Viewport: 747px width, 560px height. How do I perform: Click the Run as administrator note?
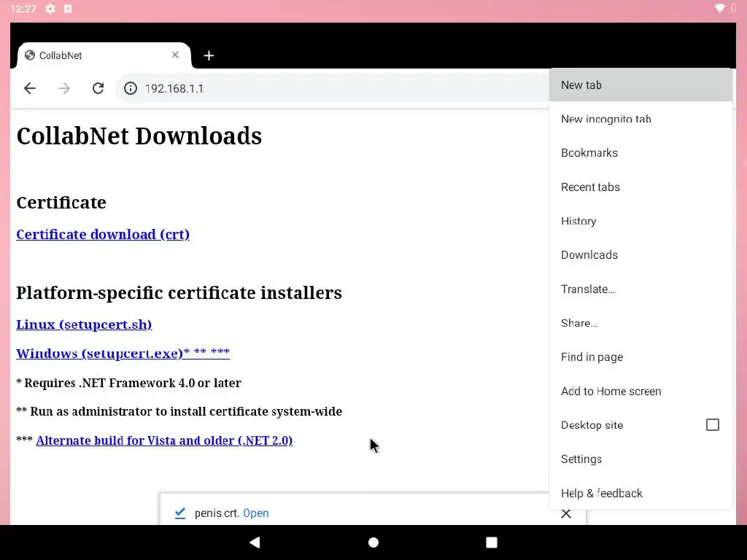(x=179, y=411)
